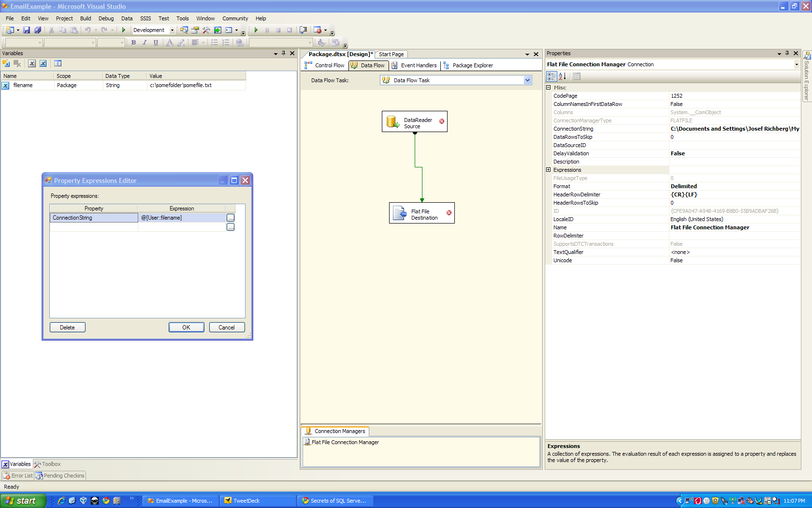Launch Chrome from quick launch
Image resolution: width=812 pixels, height=508 pixels.
[106, 501]
